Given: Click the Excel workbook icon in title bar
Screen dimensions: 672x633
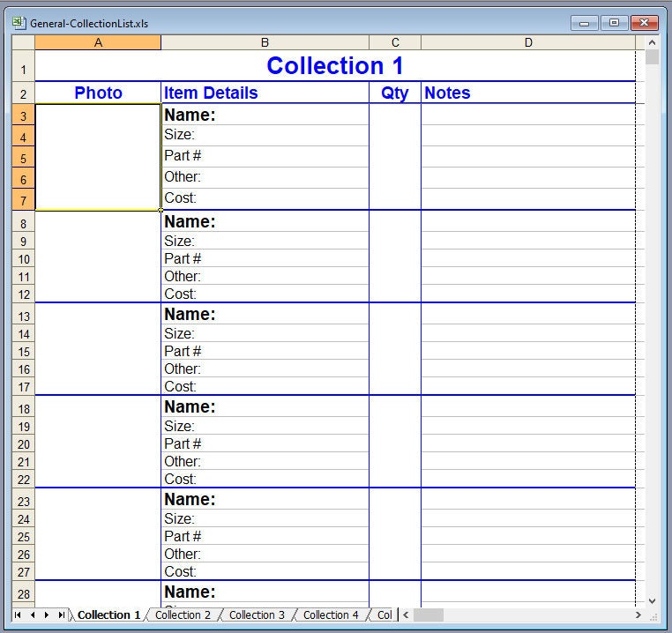Looking at the screenshot, I should point(19,23).
